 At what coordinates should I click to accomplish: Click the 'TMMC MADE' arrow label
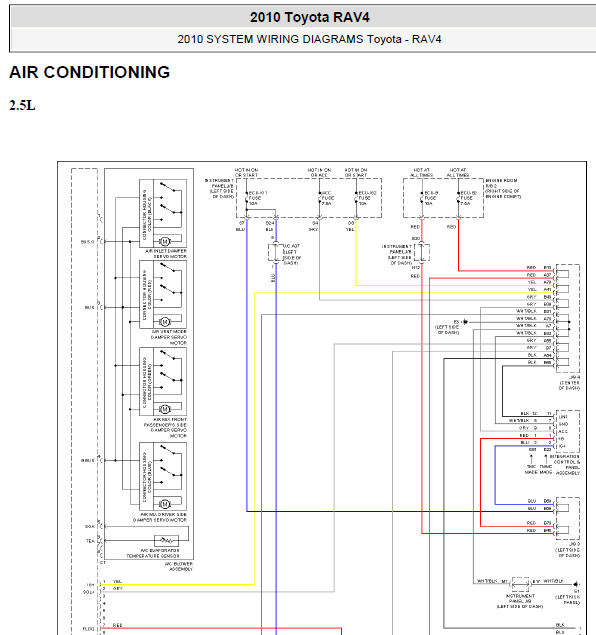pos(546,469)
